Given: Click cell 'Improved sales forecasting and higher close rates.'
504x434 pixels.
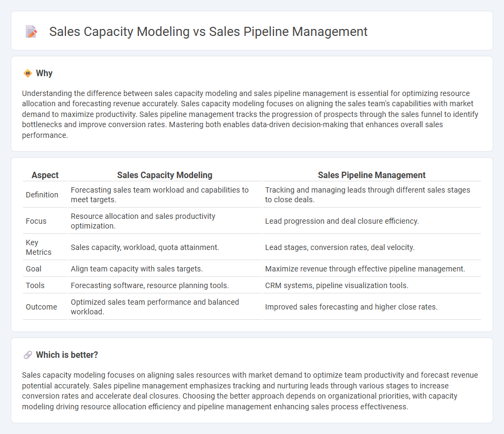Looking at the screenshot, I should click(372, 307).
